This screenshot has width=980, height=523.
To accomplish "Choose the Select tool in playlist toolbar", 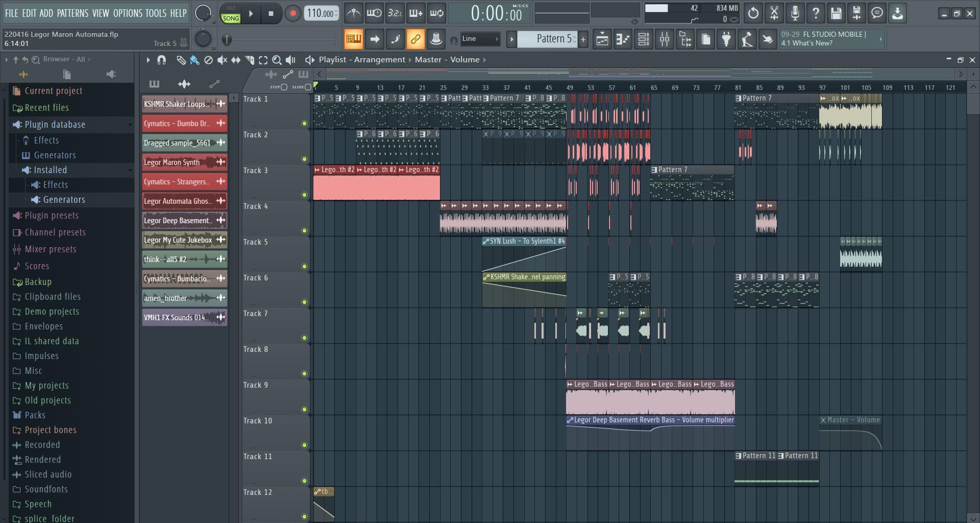I will point(263,60).
